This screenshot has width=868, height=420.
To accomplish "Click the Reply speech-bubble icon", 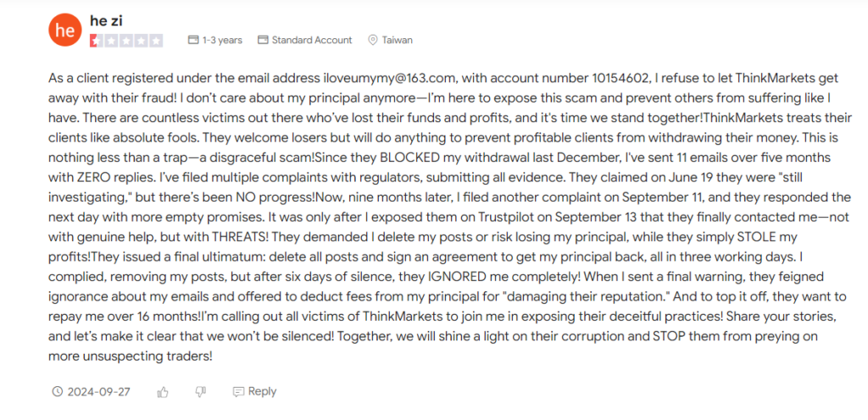I will click(x=238, y=392).
